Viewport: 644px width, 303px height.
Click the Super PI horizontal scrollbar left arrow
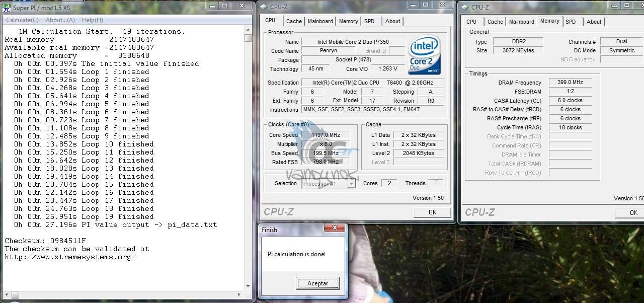click(x=6, y=294)
